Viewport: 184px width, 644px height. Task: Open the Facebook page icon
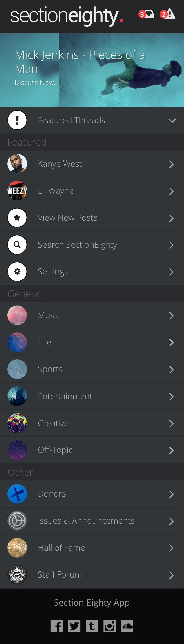coord(57,626)
